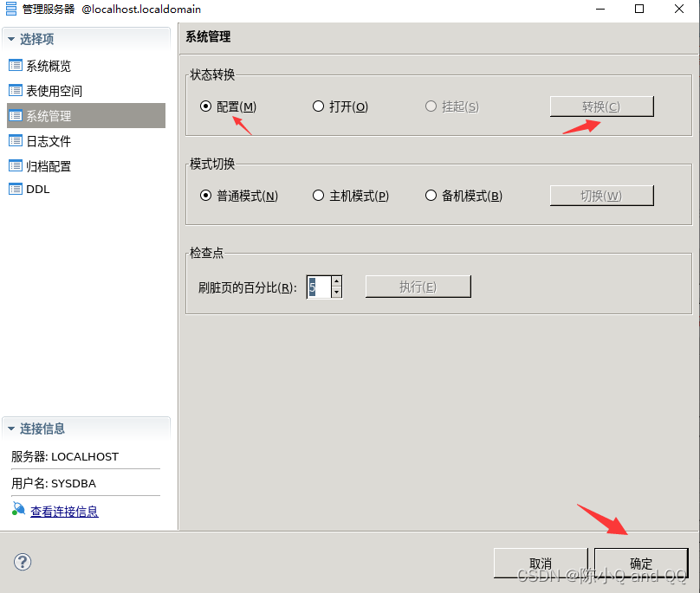Select the 主机模式(P) radio button
This screenshot has height=593, width=700.
[x=318, y=196]
